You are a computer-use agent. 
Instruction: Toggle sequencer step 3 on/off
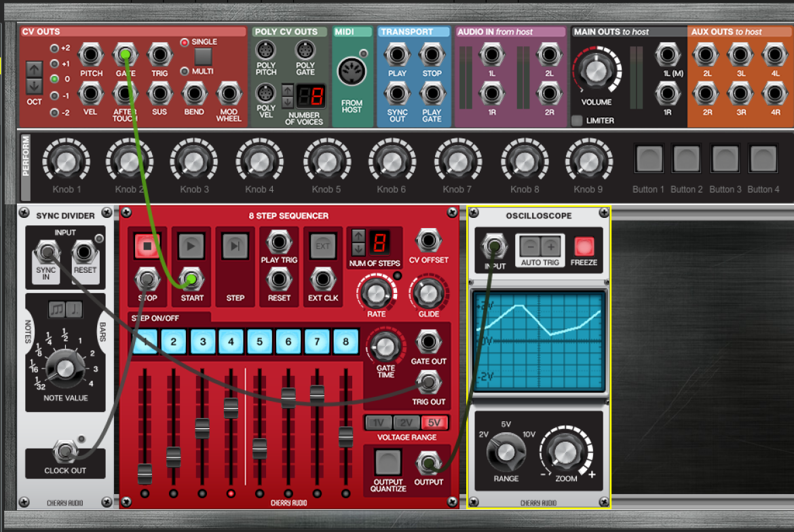pos(202,342)
